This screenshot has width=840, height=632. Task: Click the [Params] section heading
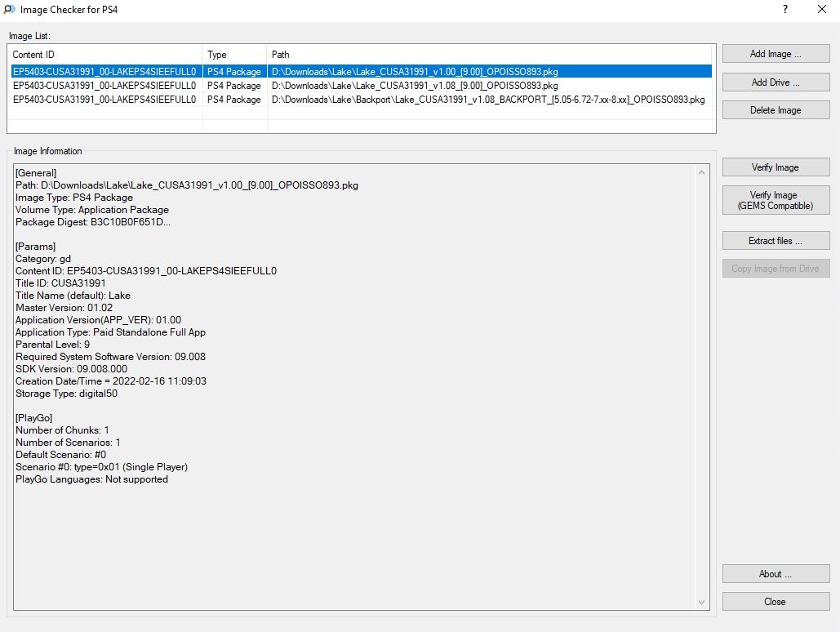[35, 247]
